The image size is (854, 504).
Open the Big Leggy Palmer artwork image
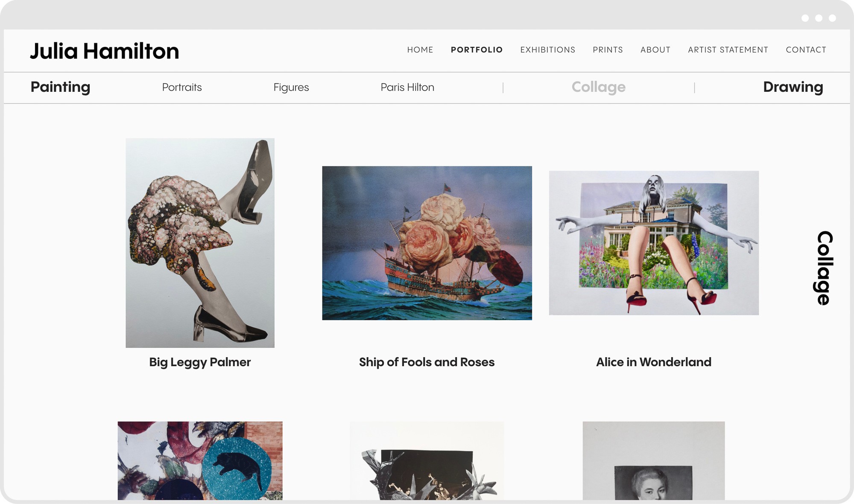[200, 243]
